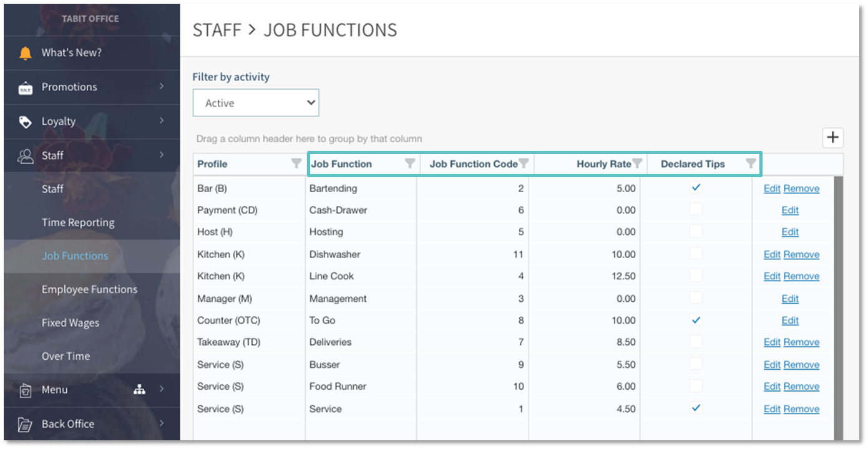Open the Hourly Rate column filter icon

(637, 164)
